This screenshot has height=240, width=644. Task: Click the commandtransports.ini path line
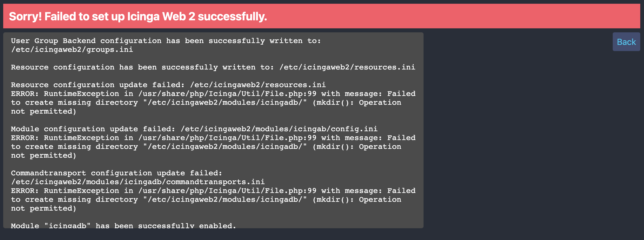pyautogui.click(x=138, y=182)
